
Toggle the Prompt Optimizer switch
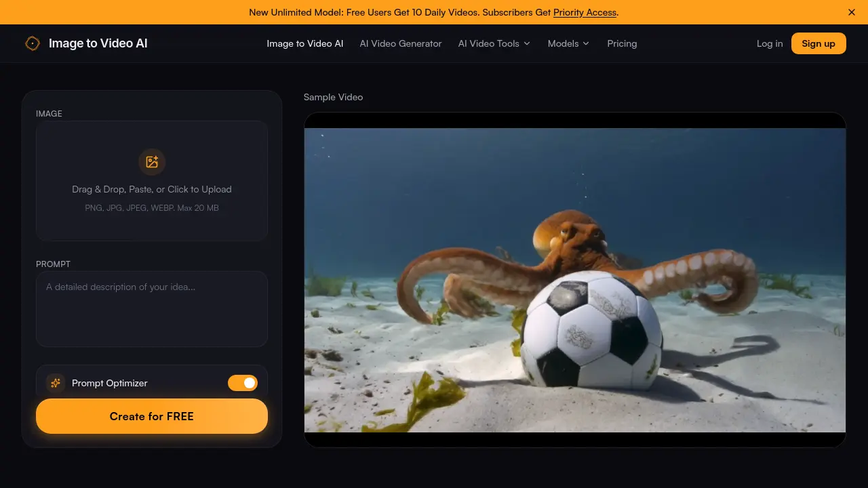point(243,383)
